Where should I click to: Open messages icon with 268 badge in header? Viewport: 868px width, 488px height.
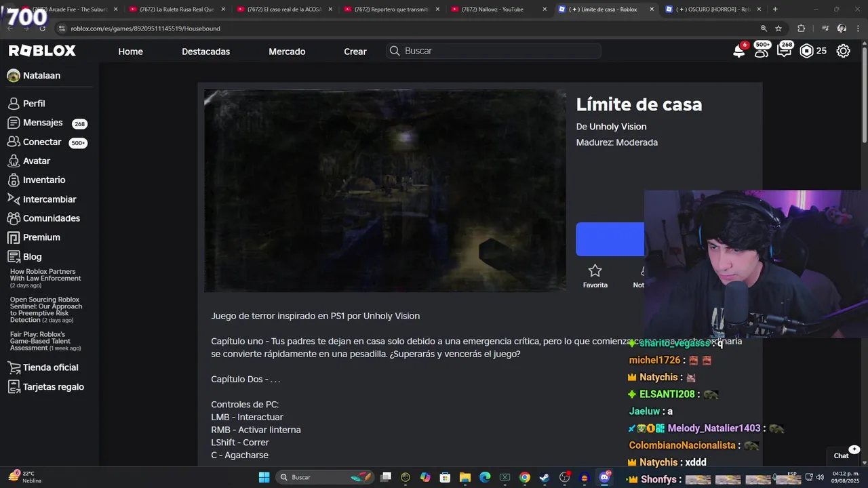(x=785, y=51)
